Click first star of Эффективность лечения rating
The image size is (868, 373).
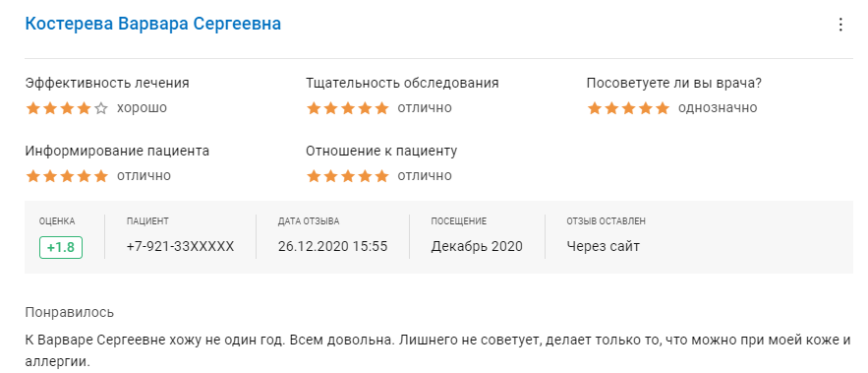pos(33,108)
